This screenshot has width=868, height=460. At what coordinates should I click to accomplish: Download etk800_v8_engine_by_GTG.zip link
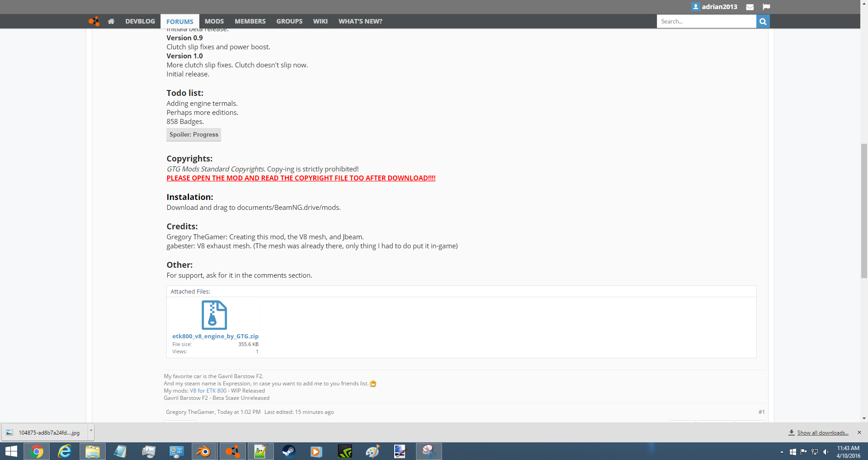tap(215, 336)
